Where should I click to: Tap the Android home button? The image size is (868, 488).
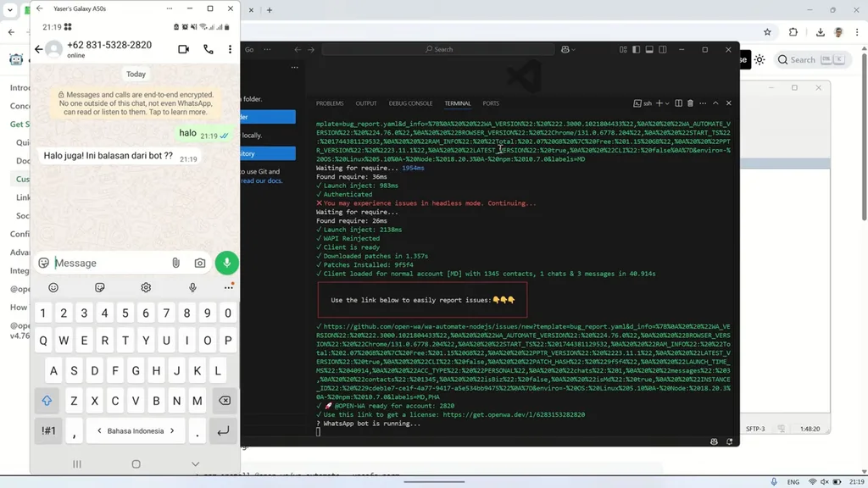pos(136,463)
